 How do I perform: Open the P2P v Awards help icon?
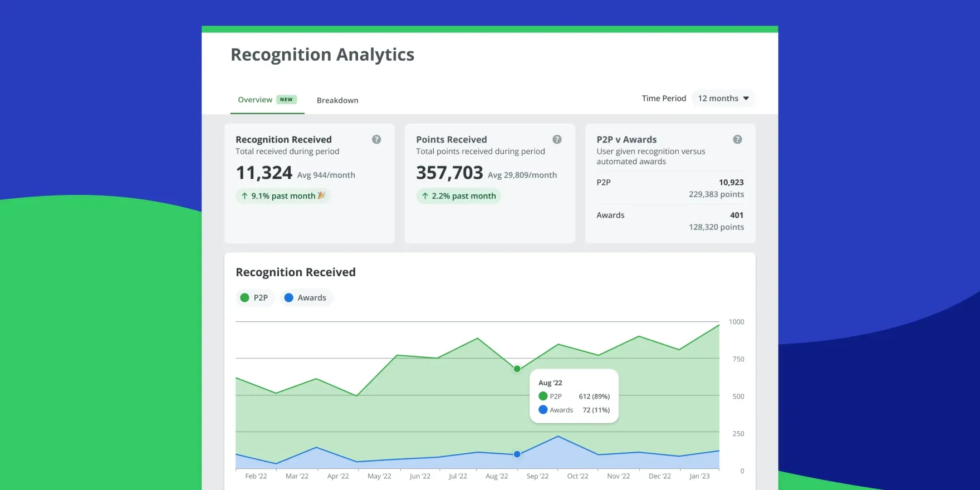tap(737, 139)
